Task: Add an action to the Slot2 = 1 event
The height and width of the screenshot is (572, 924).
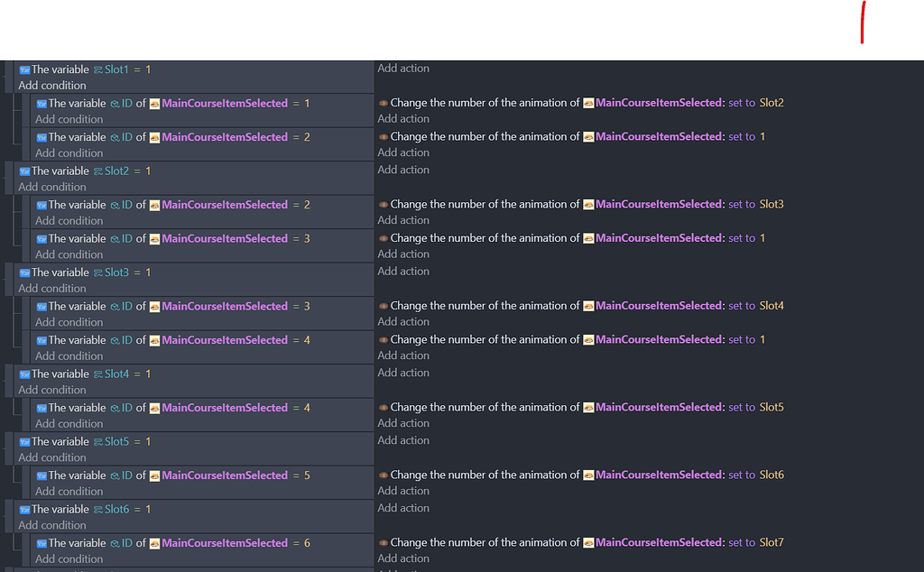Action: [x=403, y=170]
